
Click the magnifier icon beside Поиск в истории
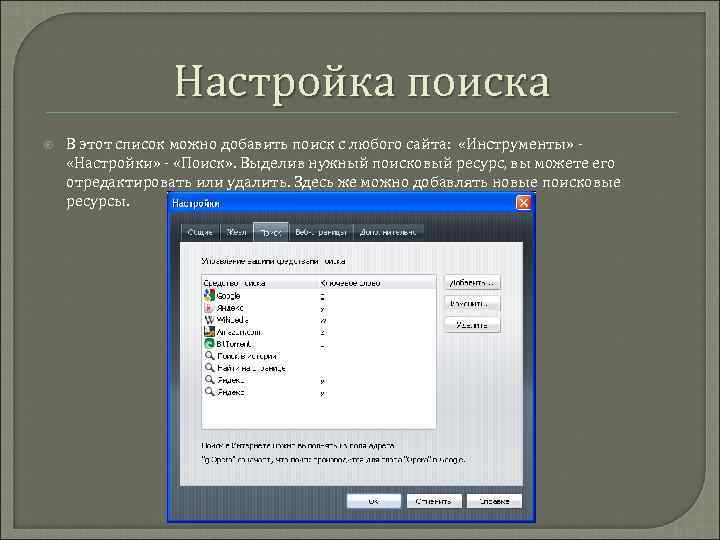click(209, 356)
